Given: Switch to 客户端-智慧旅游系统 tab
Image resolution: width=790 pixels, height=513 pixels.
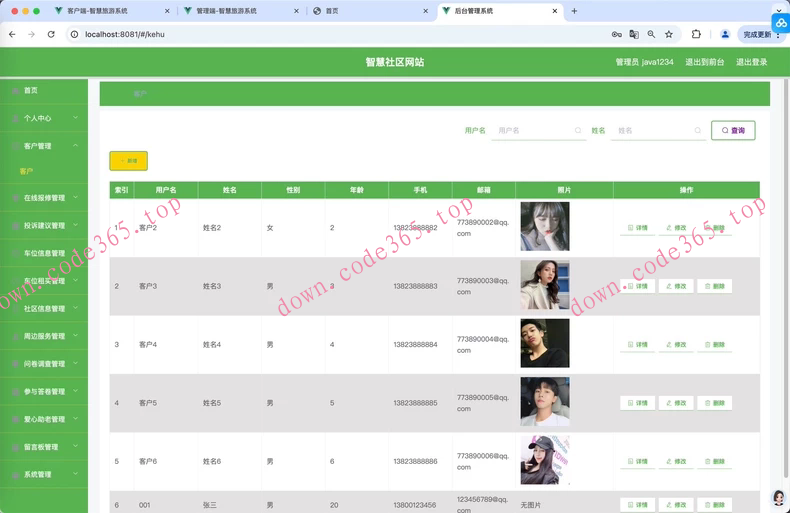Looking at the screenshot, I should tap(97, 11).
